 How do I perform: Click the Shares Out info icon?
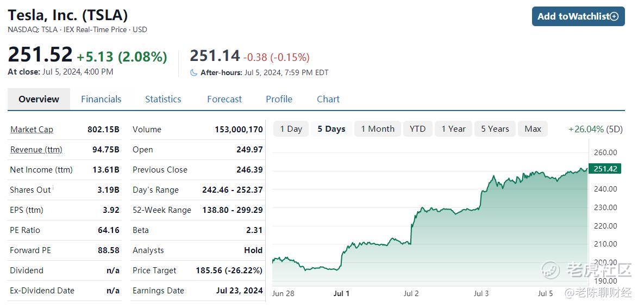[53, 188]
